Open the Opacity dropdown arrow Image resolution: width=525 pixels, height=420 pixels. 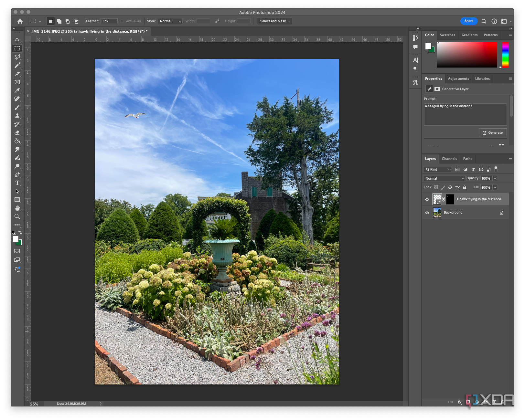(495, 178)
